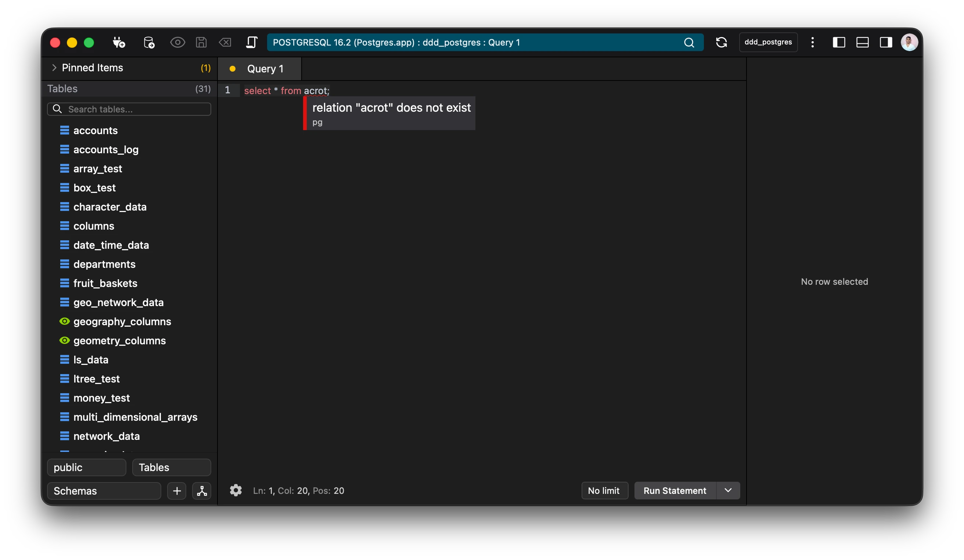
Task: Open the Run Statement dropdown arrow
Action: click(x=728, y=491)
